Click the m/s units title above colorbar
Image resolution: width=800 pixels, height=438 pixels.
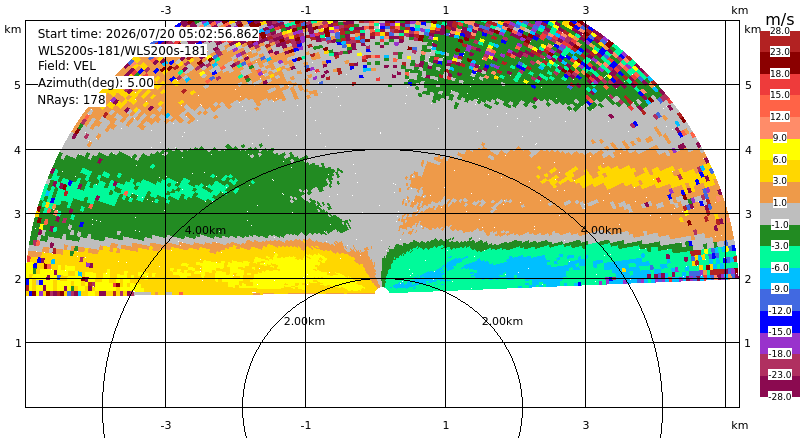pyautogui.click(x=780, y=19)
